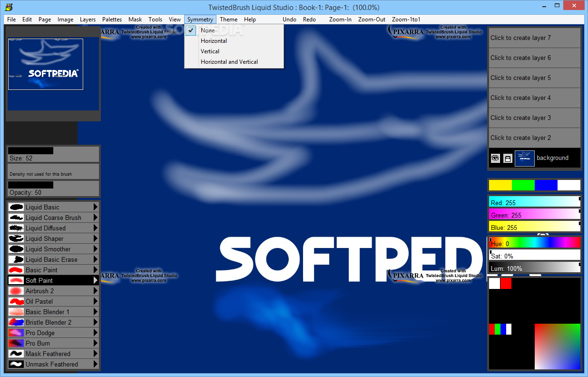Open the Layers menu
The height and width of the screenshot is (377, 588).
click(x=88, y=20)
